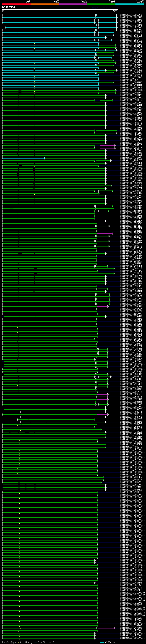Select hit UniRef100_C5YI87

tap(131, 65)
